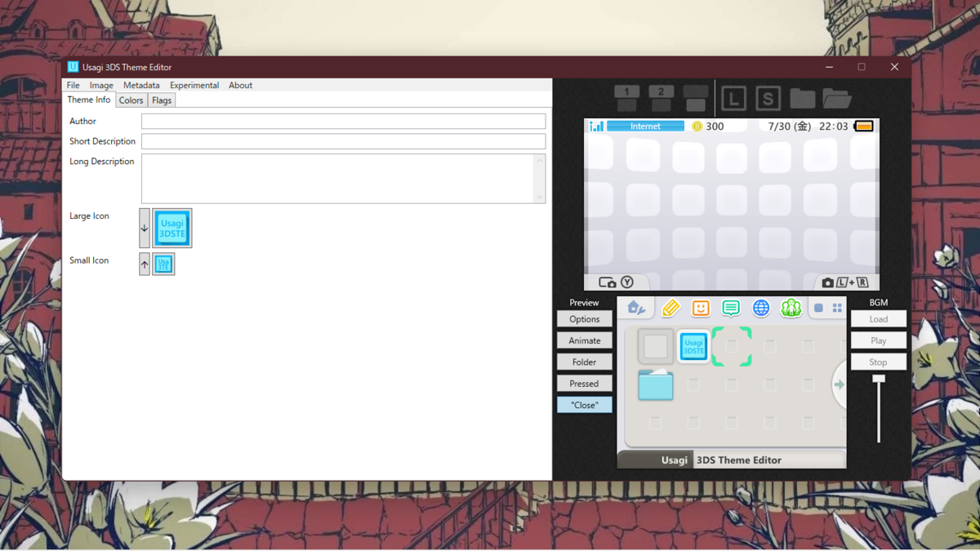The width and height of the screenshot is (980, 551).
Task: Click the right arrow page scroll button
Action: coord(839,384)
